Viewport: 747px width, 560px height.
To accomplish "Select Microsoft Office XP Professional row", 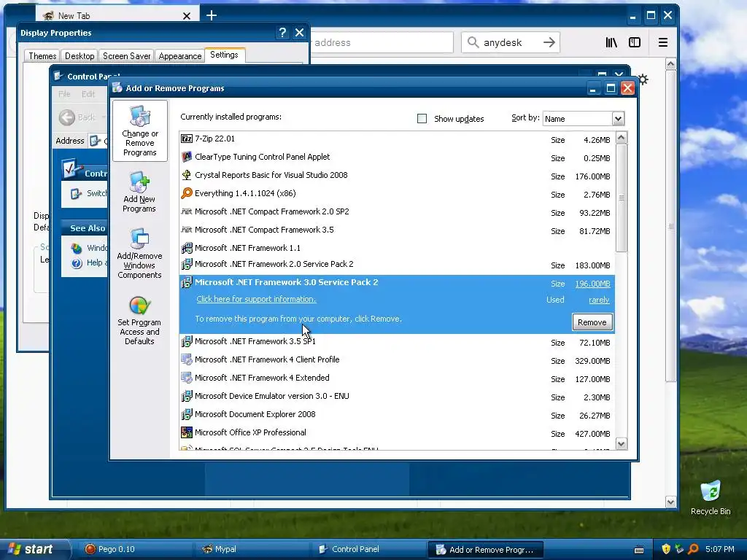I will 397,433.
